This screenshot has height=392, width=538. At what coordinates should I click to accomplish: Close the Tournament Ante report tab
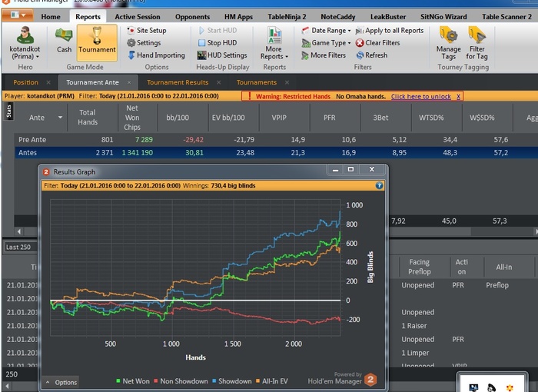click(129, 82)
